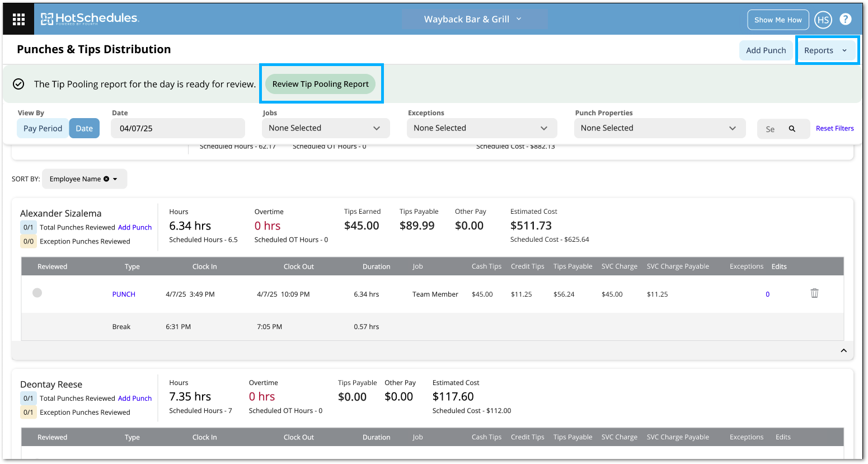Click the HotSchedules logo
The width and height of the screenshot is (868, 464).
[90, 19]
